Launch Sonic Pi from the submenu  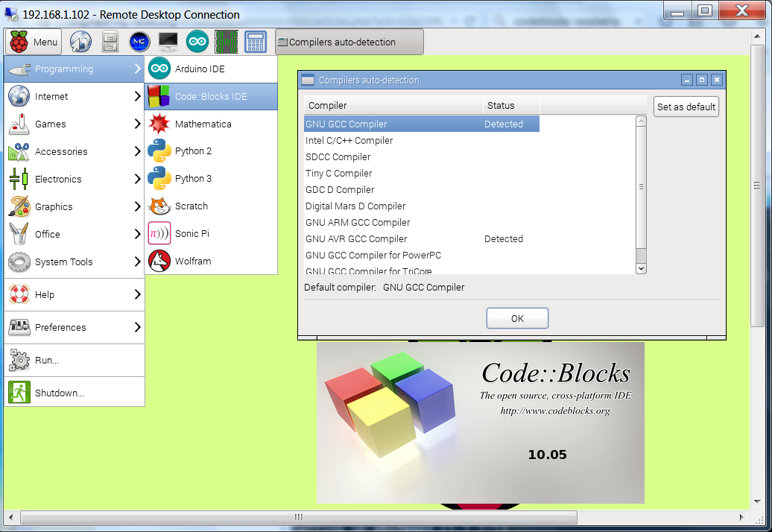pos(192,234)
